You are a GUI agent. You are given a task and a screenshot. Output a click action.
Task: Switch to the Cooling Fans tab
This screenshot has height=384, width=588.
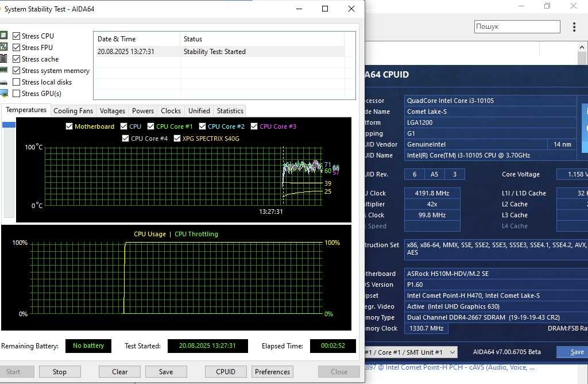(x=73, y=111)
